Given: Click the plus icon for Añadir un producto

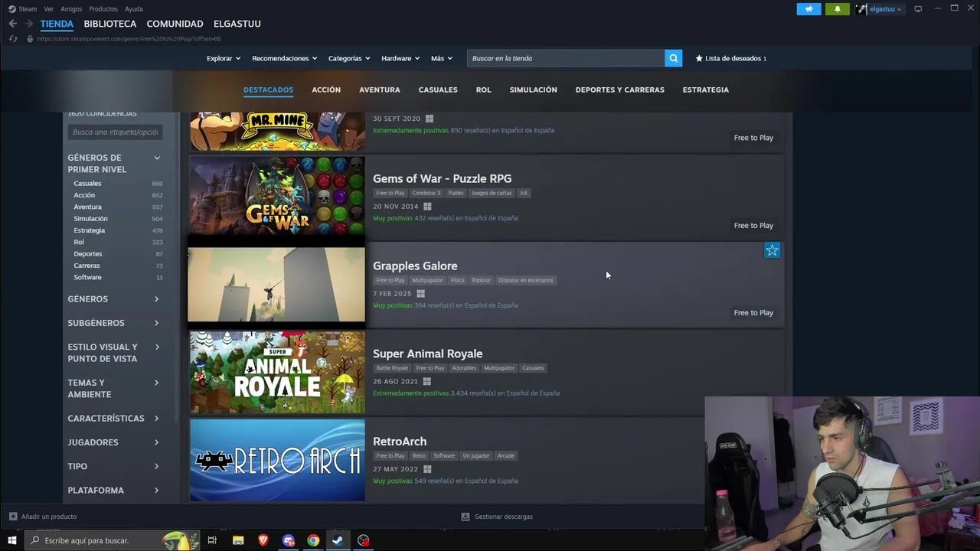Looking at the screenshot, I should (x=13, y=517).
